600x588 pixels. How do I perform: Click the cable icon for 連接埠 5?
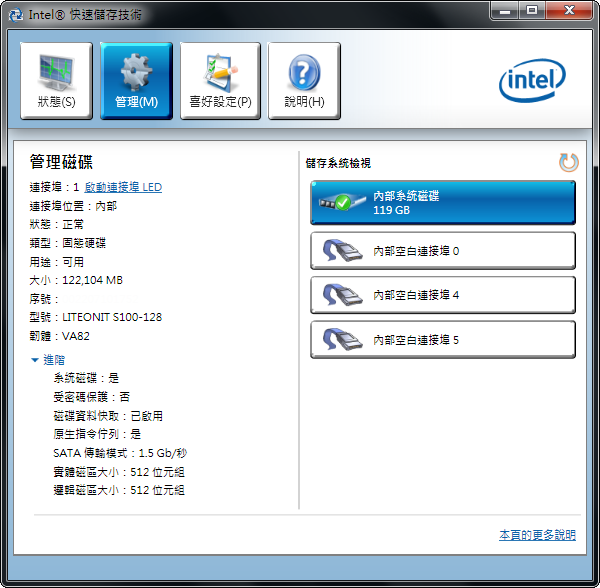coord(342,339)
